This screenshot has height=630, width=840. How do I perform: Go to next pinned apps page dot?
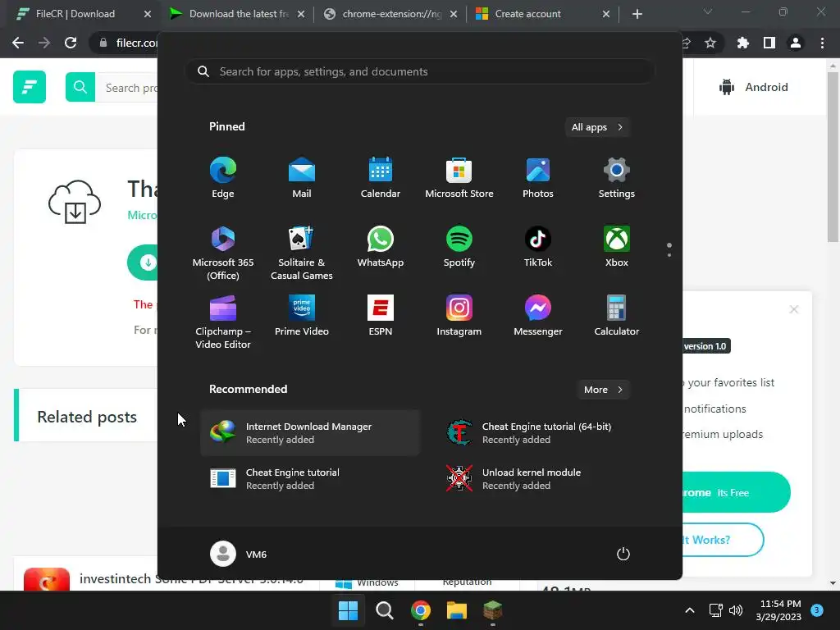tap(669, 255)
